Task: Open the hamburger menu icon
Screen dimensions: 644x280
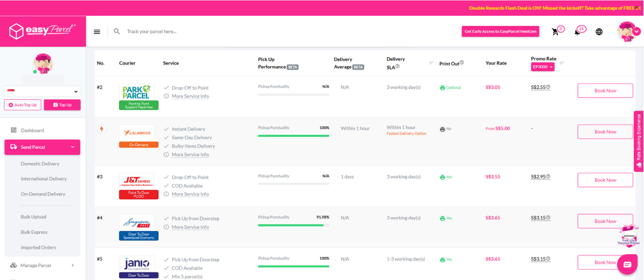Action: pos(97,32)
